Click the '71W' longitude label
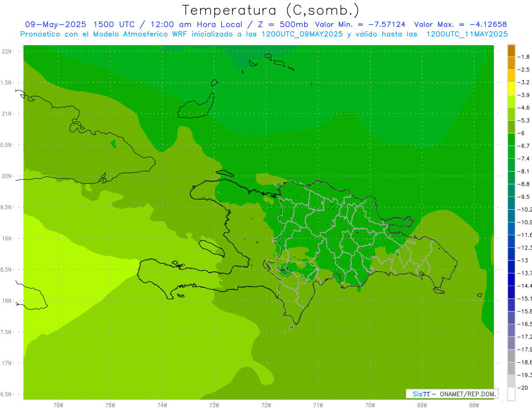 pos(318,405)
